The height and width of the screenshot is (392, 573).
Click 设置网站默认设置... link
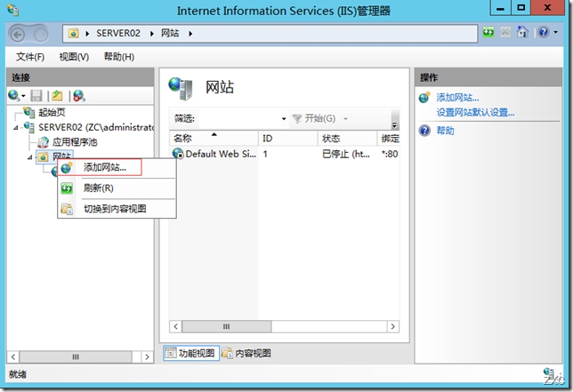475,112
